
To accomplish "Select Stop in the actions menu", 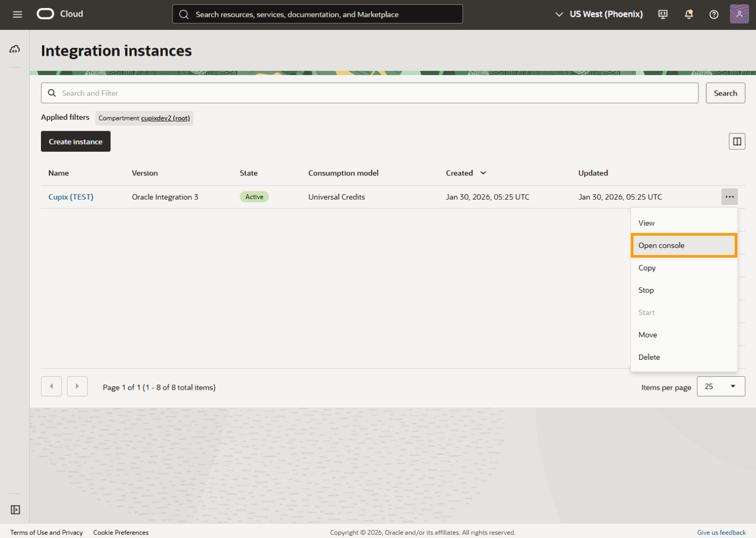I will point(684,290).
